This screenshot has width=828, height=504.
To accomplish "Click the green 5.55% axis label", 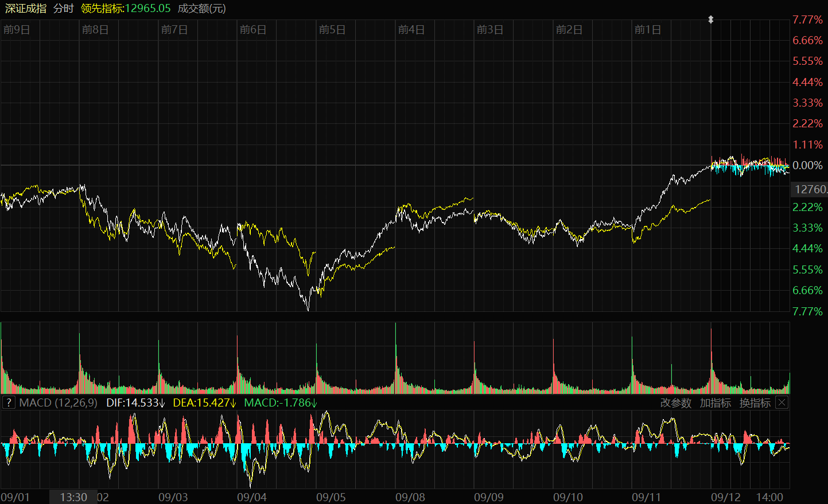I will [807, 269].
